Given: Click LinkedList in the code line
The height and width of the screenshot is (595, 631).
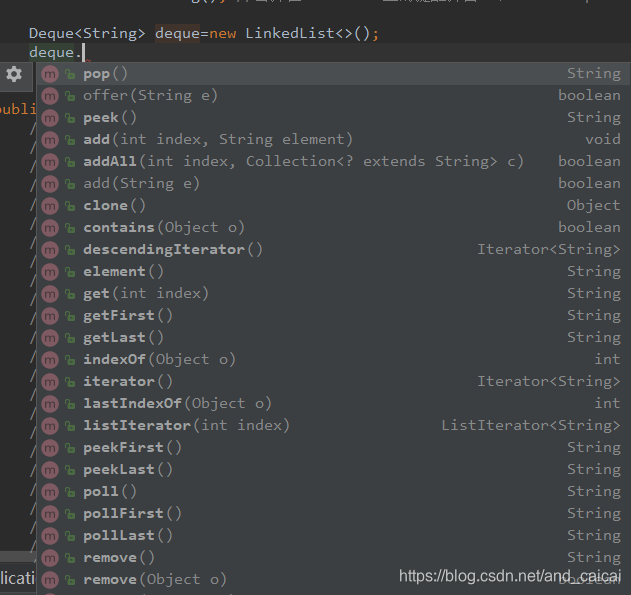Looking at the screenshot, I should [x=290, y=33].
